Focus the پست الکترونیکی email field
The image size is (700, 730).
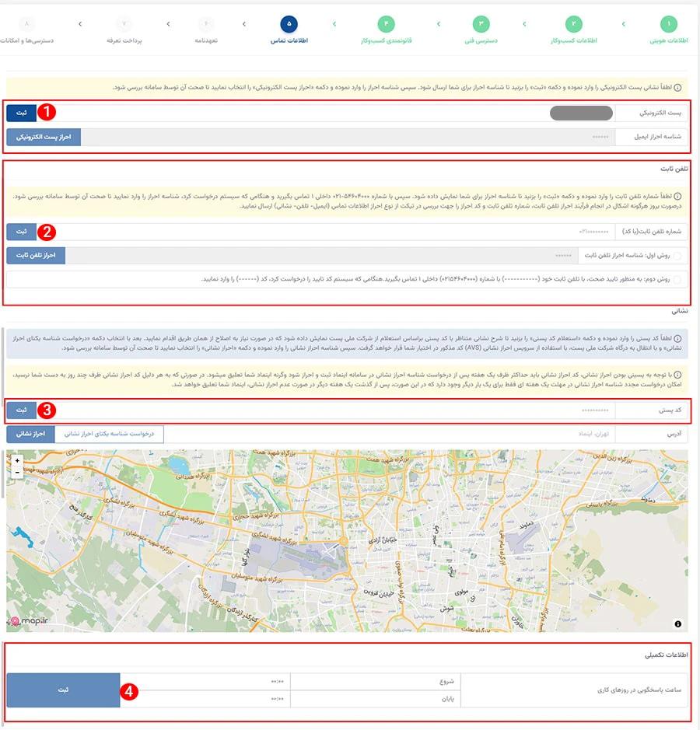tap(326, 114)
